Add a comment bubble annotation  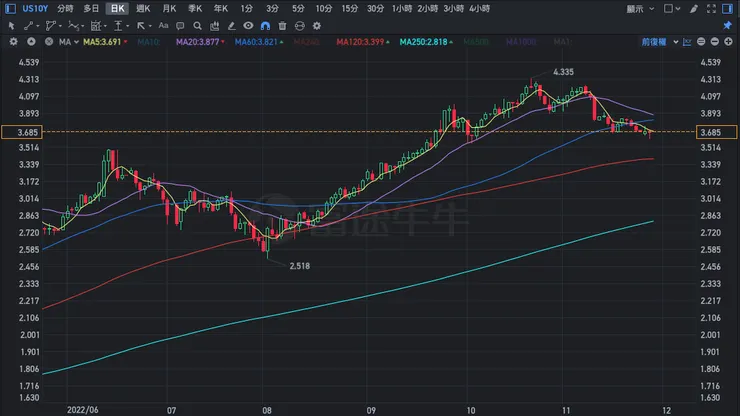[180, 26]
